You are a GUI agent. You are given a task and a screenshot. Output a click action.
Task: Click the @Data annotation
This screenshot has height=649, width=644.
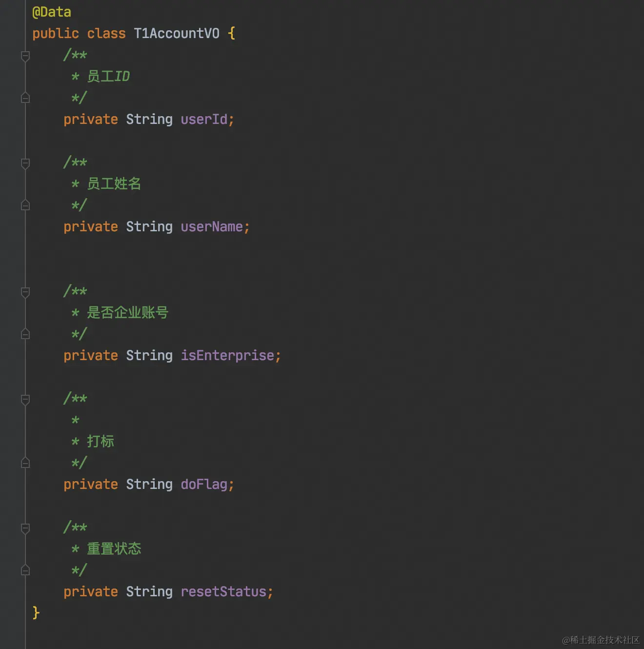(x=52, y=12)
